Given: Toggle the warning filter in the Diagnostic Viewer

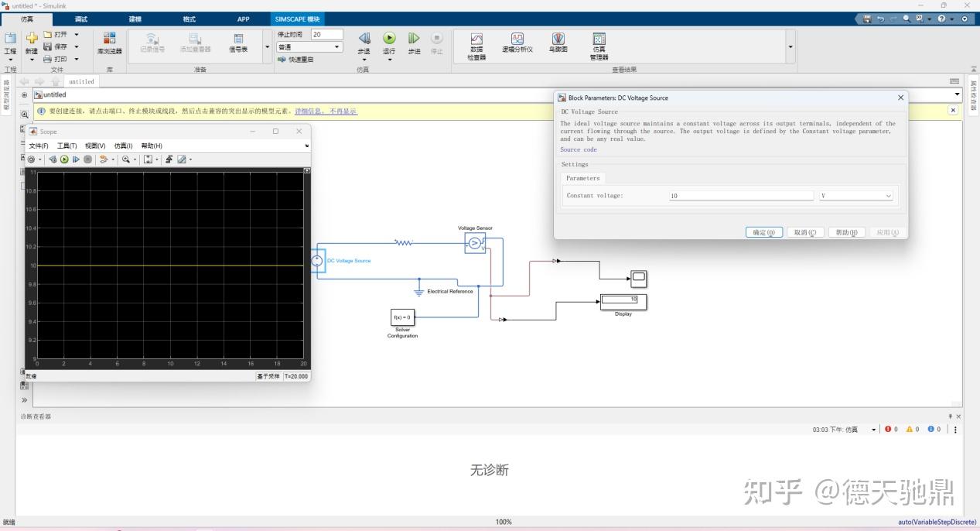Looking at the screenshot, I should click(910, 429).
